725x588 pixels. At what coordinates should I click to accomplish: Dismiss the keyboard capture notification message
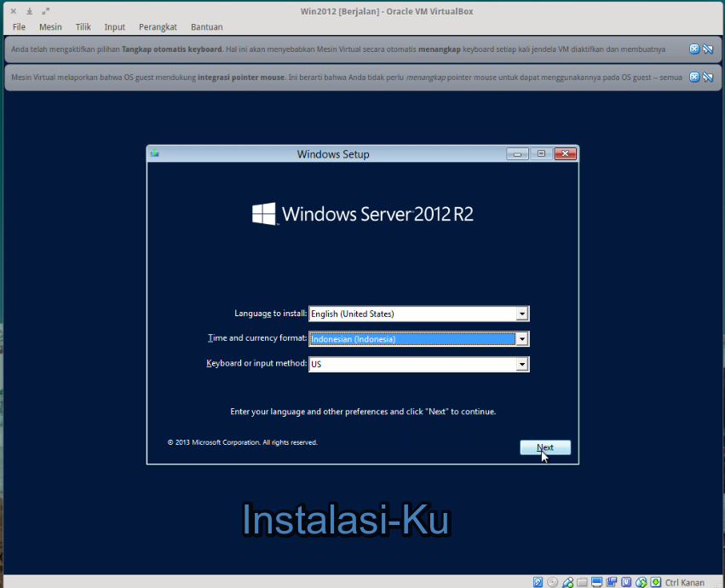pyautogui.click(x=694, y=49)
